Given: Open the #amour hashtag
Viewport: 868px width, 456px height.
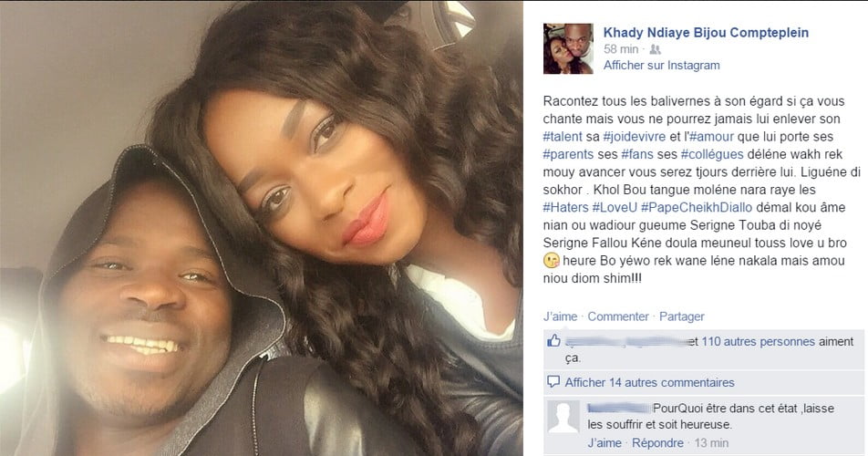Looking at the screenshot, I should [x=711, y=137].
